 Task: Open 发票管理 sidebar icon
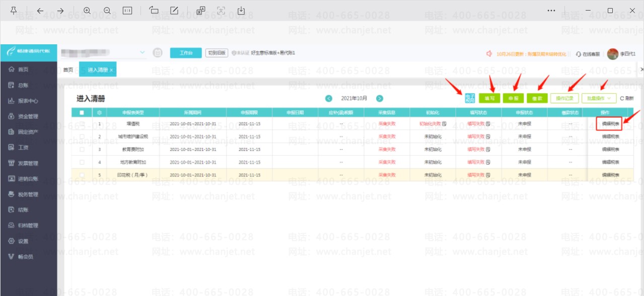[x=11, y=163]
